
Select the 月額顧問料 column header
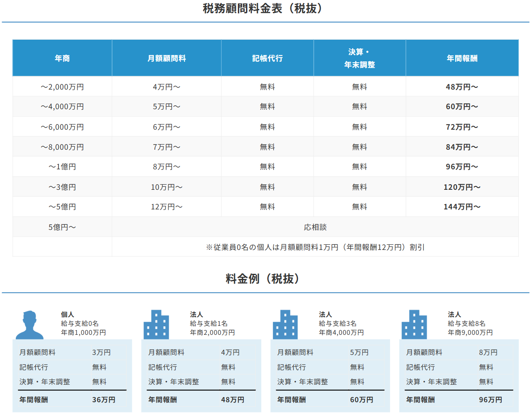(167, 58)
